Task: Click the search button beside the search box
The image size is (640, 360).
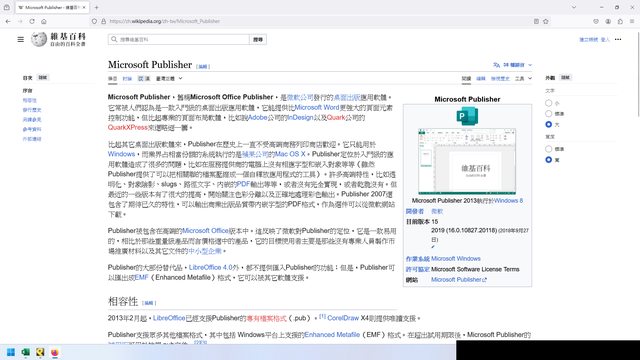Action: pyautogui.click(x=258, y=40)
